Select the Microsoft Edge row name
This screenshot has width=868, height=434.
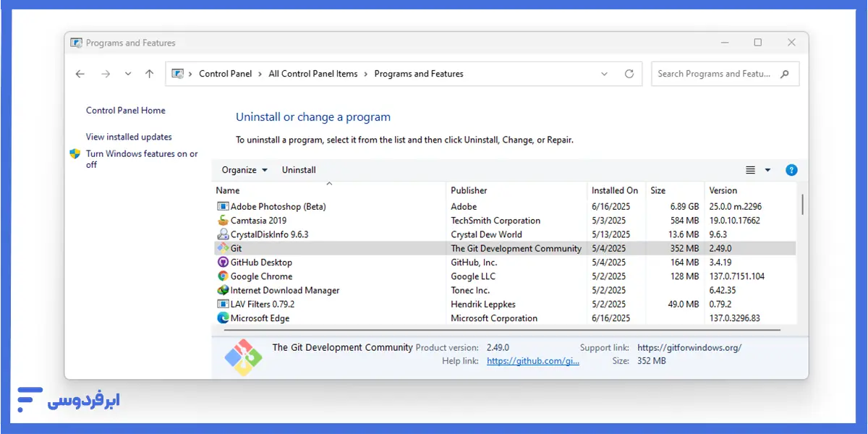(x=260, y=318)
